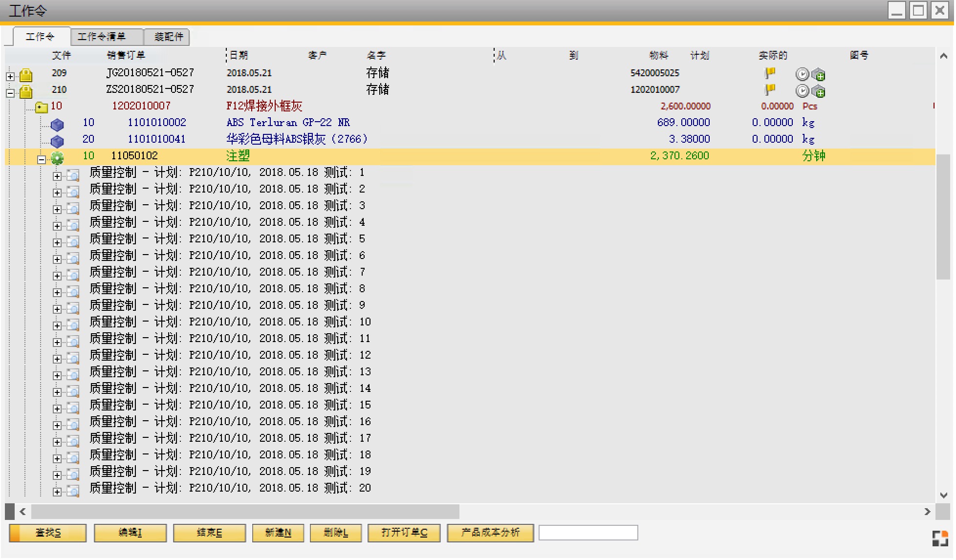This screenshot has width=956, height=560.
Task: Click the empty text field beside 产品成本分析
Action: [588, 533]
